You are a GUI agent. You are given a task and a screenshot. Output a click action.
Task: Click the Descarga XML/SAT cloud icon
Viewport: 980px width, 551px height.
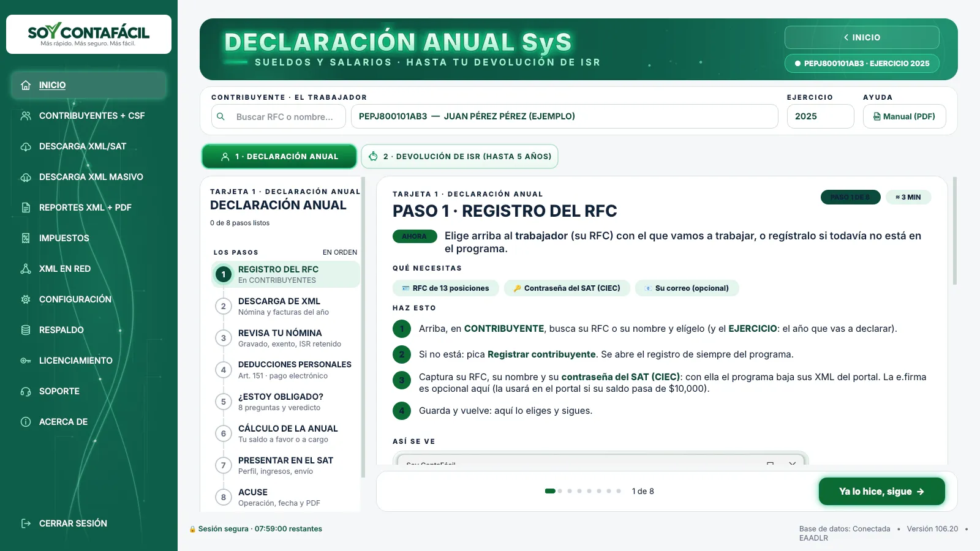point(26,146)
